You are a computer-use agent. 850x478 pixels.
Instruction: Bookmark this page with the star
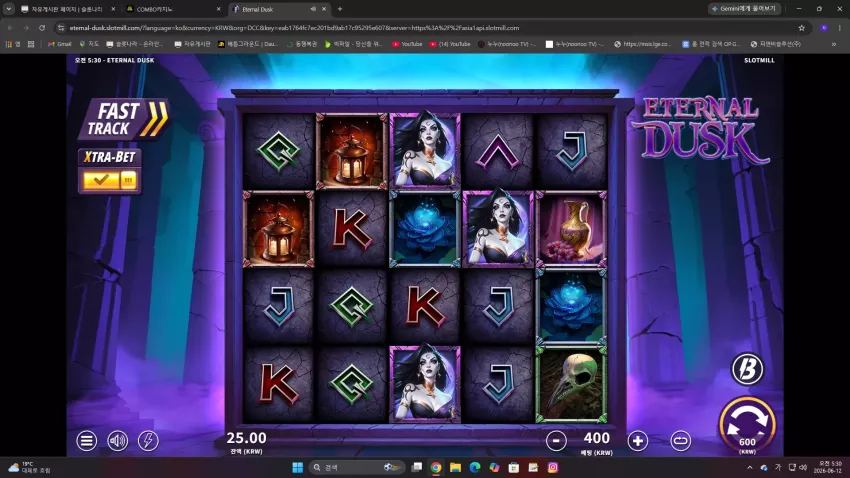click(801, 28)
